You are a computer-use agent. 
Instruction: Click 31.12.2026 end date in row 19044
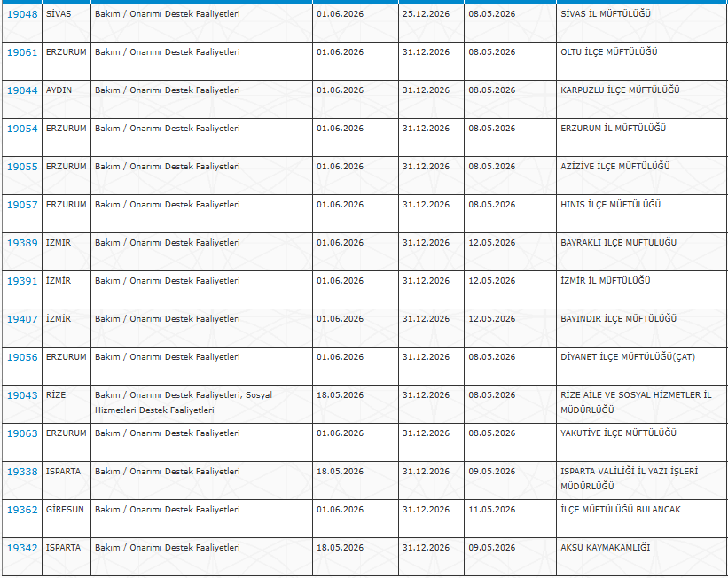click(x=426, y=90)
